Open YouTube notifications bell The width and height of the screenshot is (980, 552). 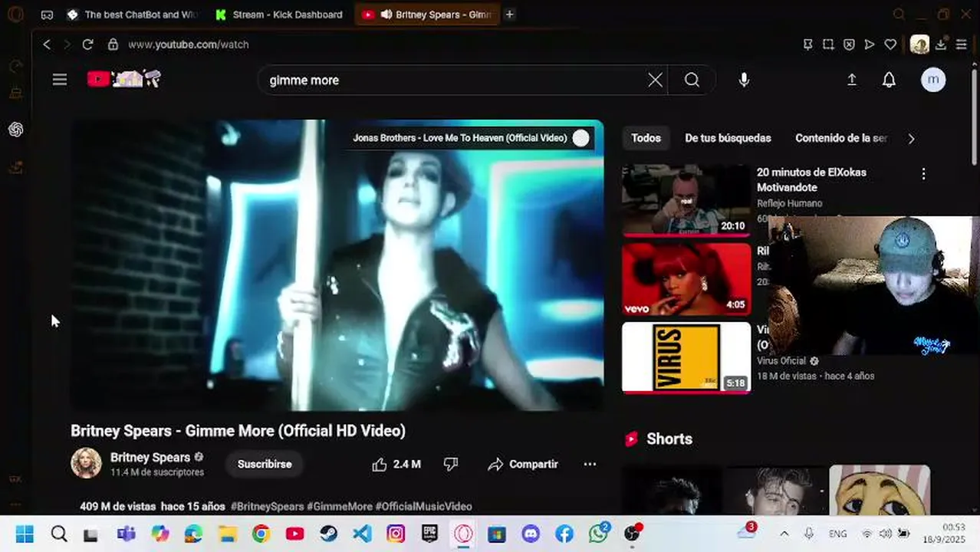[x=889, y=80]
